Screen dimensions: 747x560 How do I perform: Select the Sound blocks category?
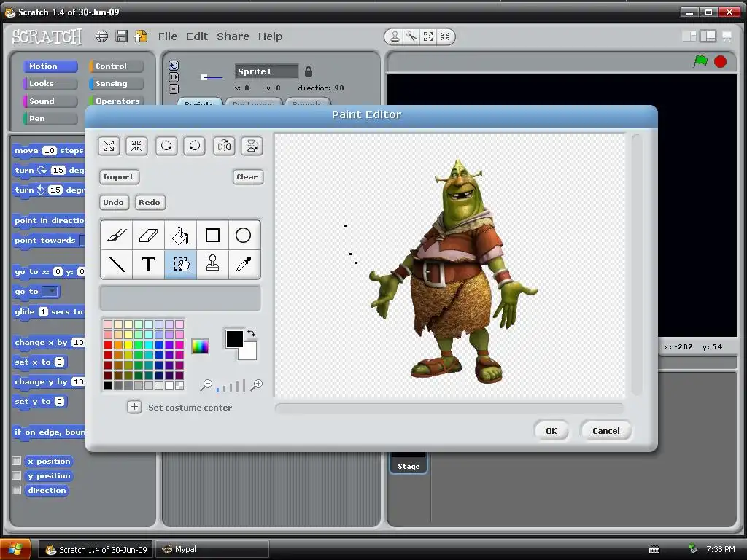coord(50,101)
